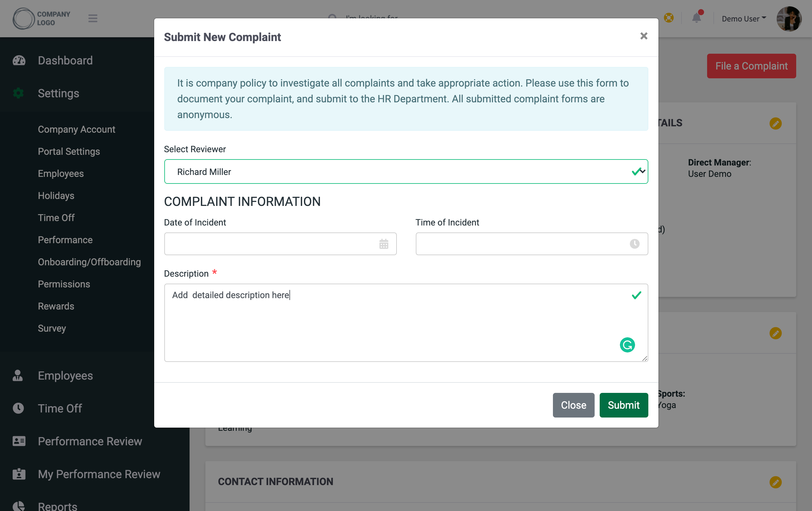Click the Dashboard gauge icon
Viewport: 812px width, 511px height.
coord(19,60)
